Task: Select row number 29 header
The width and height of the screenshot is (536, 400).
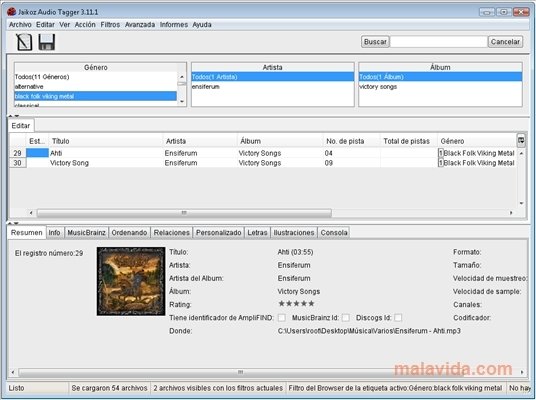Action: pyautogui.click(x=17, y=153)
